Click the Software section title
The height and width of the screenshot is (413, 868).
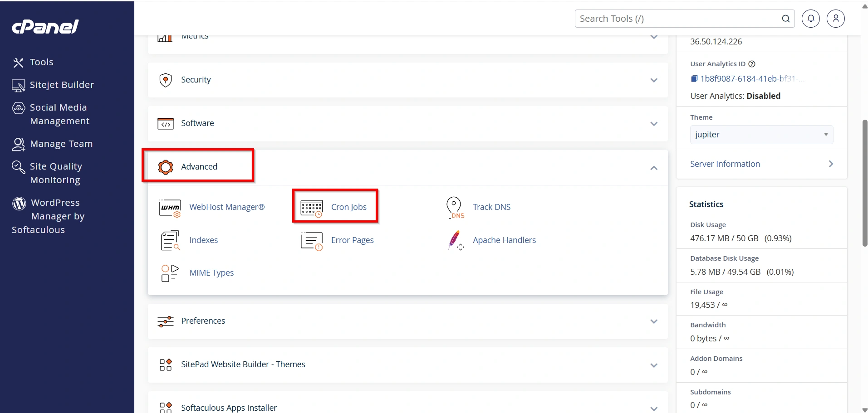[x=197, y=123]
